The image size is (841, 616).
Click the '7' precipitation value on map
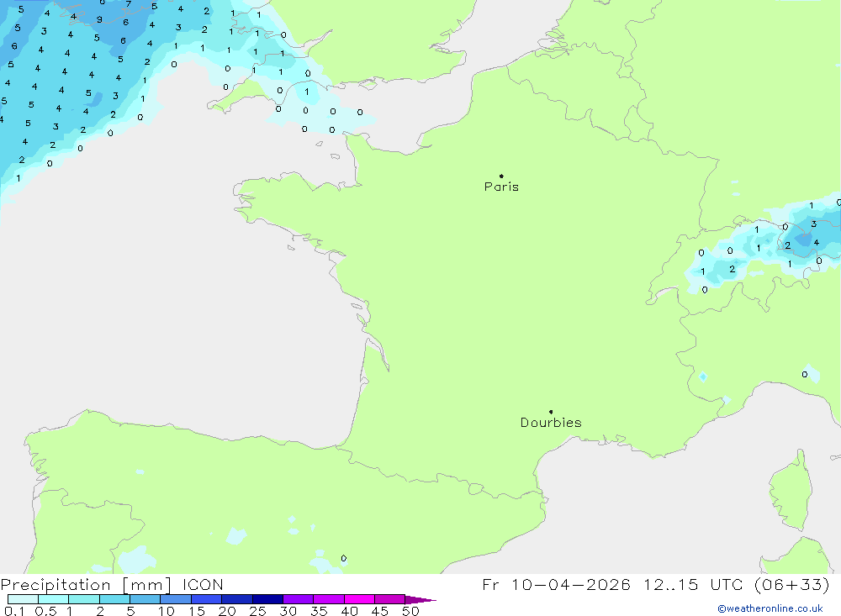click(x=128, y=4)
